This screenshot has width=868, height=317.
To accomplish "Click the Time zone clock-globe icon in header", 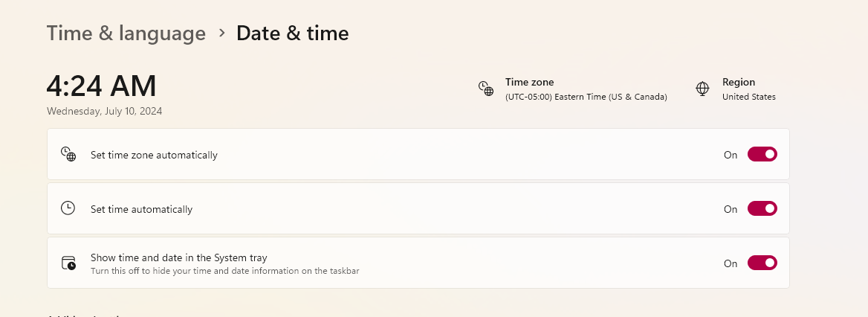I will tap(485, 89).
